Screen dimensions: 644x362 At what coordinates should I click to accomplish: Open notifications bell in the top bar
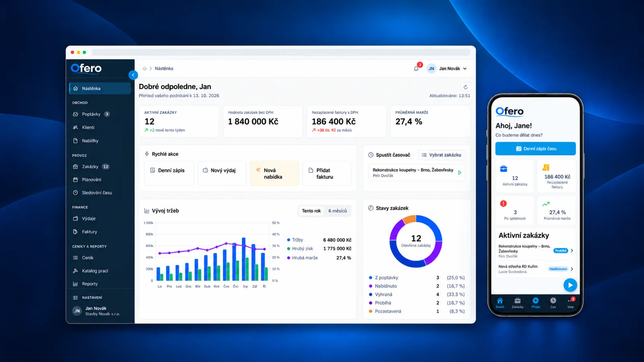pos(416,68)
